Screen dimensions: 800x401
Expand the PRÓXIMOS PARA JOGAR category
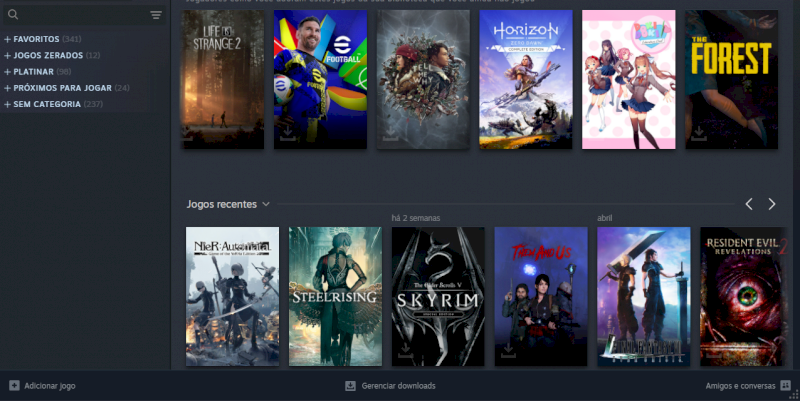(x=7, y=88)
